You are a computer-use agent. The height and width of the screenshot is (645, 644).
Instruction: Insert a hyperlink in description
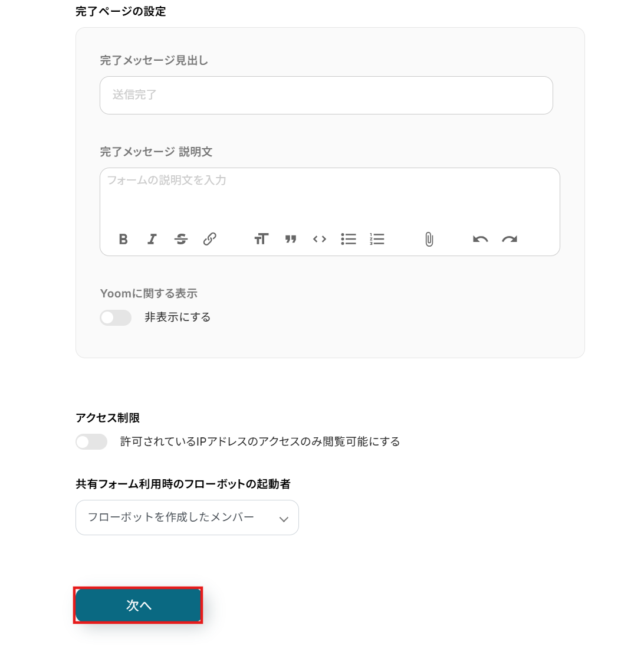tap(210, 239)
